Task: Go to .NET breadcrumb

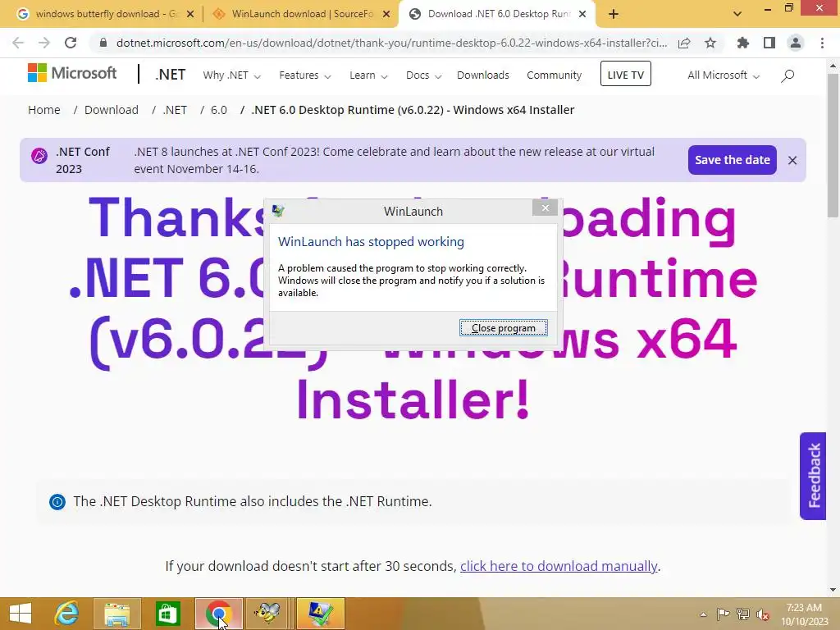Action: (176, 110)
